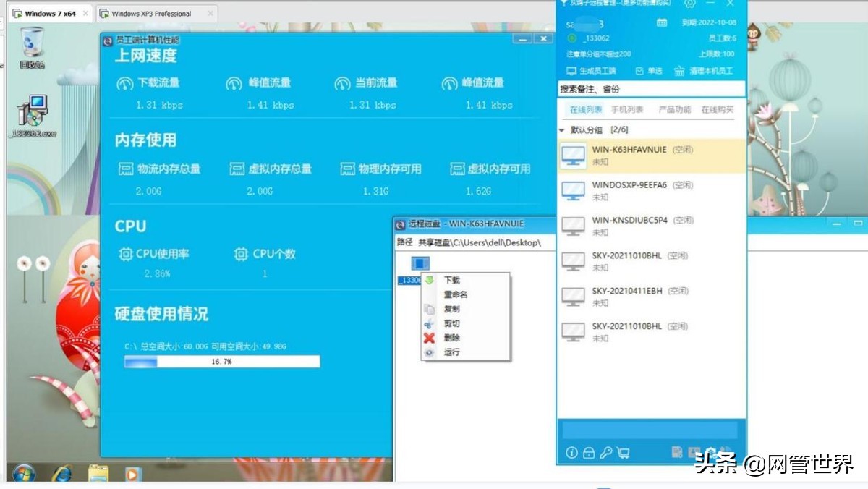Open the shopping cart icon
868x489 pixels.
click(x=624, y=452)
